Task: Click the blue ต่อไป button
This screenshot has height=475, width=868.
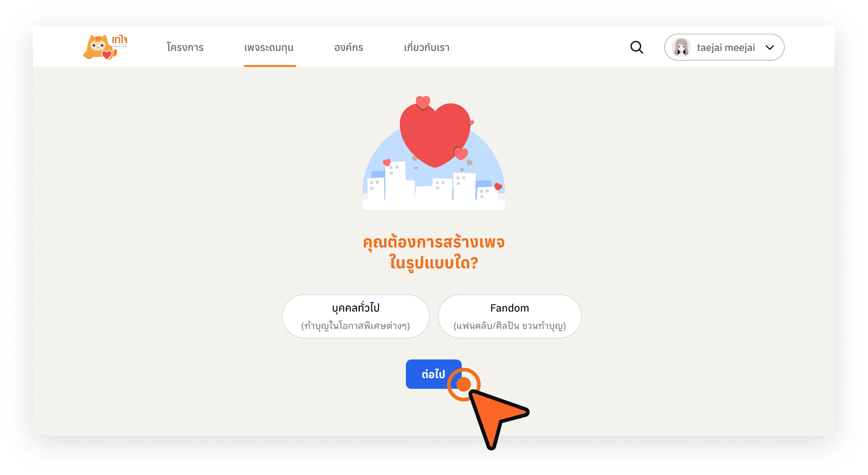Action: pyautogui.click(x=434, y=374)
